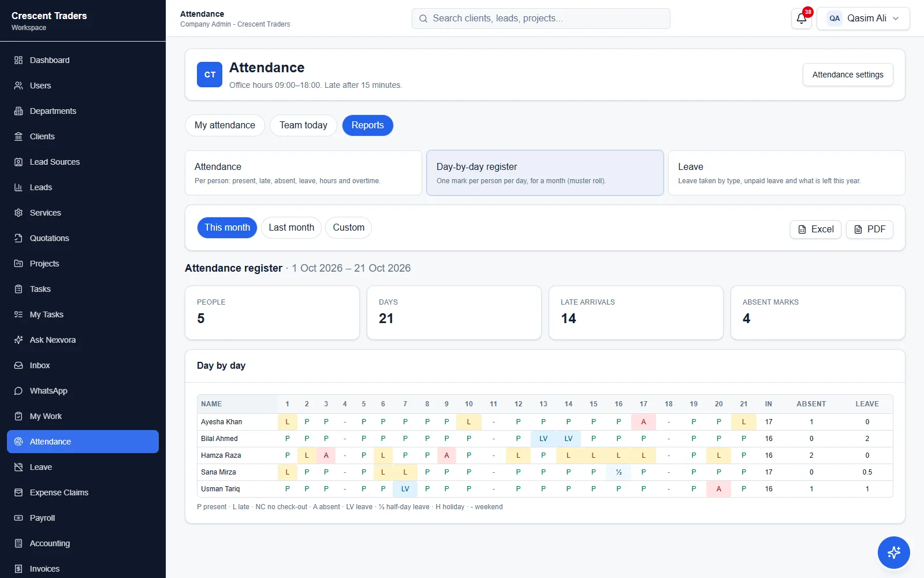The width and height of the screenshot is (924, 578).
Task: Click the Absent Marks summary card
Action: (x=818, y=313)
